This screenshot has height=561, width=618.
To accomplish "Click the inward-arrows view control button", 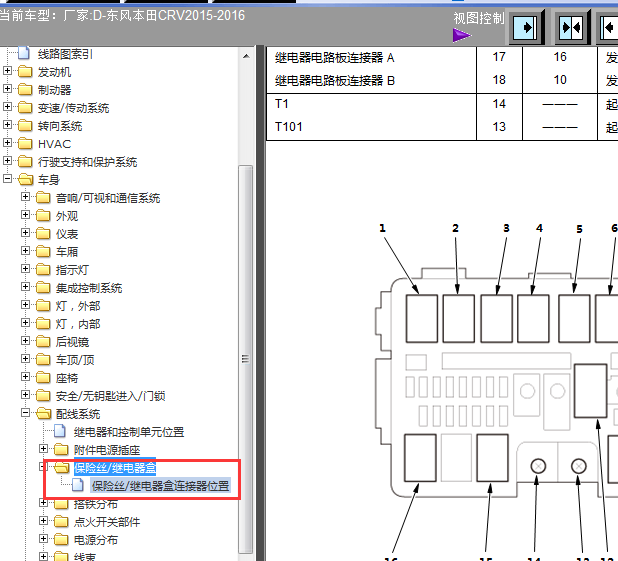I will pos(572,28).
